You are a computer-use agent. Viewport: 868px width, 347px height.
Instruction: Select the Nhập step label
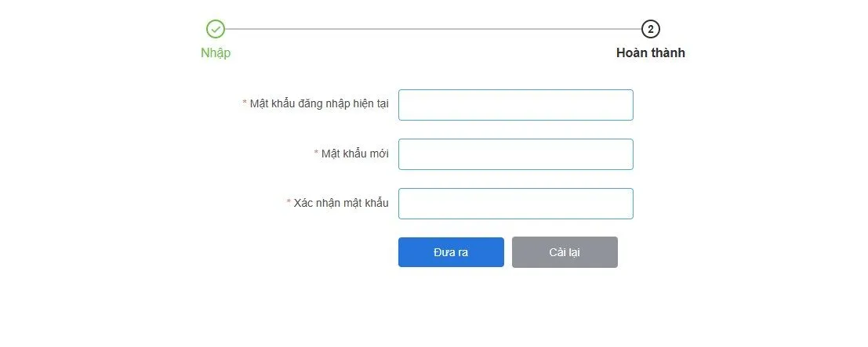click(216, 53)
